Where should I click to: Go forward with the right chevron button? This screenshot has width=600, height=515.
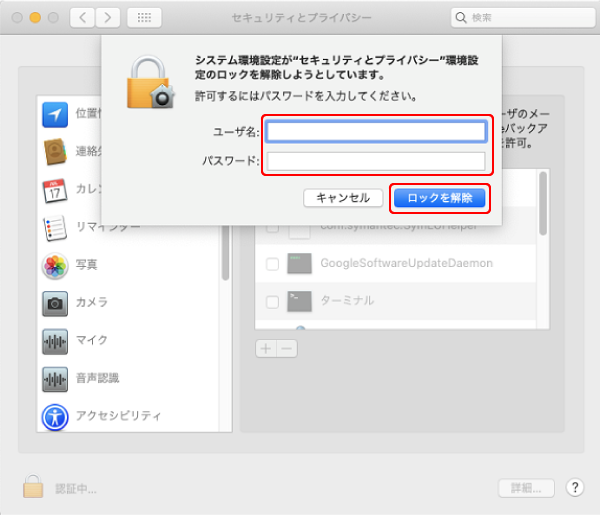pyautogui.click(x=108, y=18)
